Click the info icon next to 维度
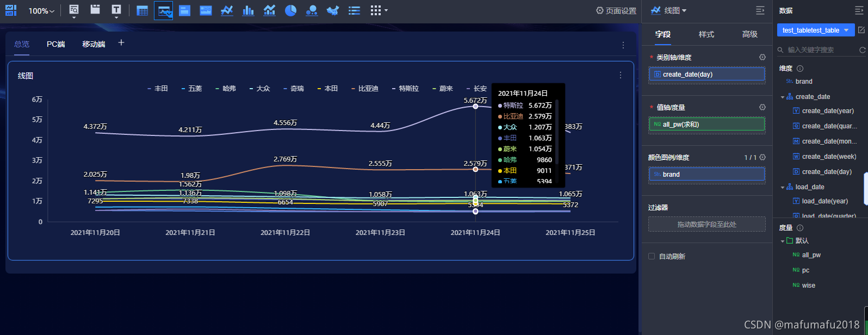Screen dimensions: 868x335 (800, 69)
